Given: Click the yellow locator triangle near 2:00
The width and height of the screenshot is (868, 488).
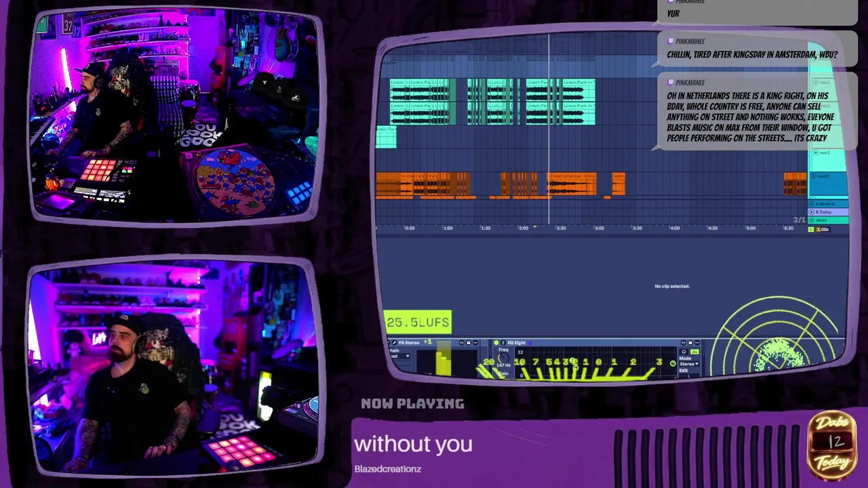Looking at the screenshot, I should tap(534, 226).
